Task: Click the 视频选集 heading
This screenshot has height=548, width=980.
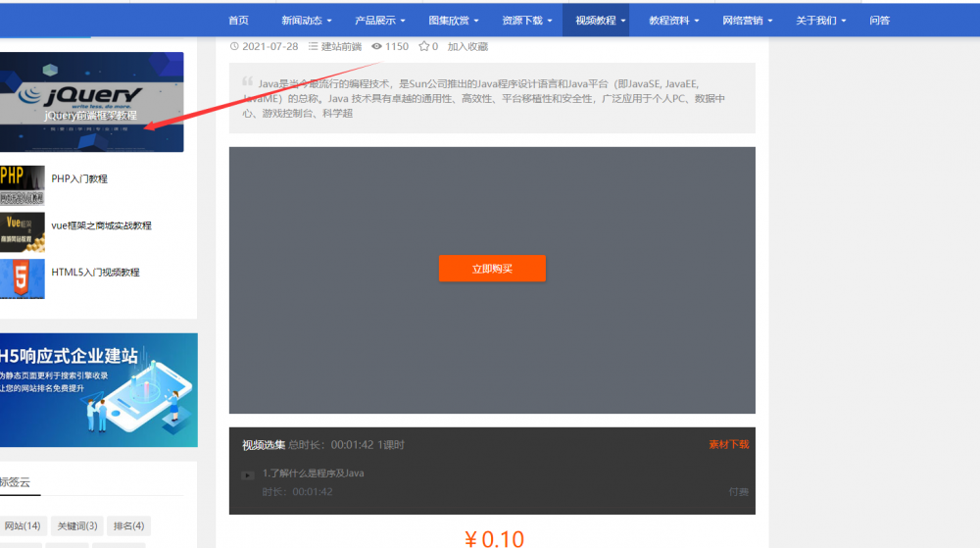Action: (x=264, y=445)
